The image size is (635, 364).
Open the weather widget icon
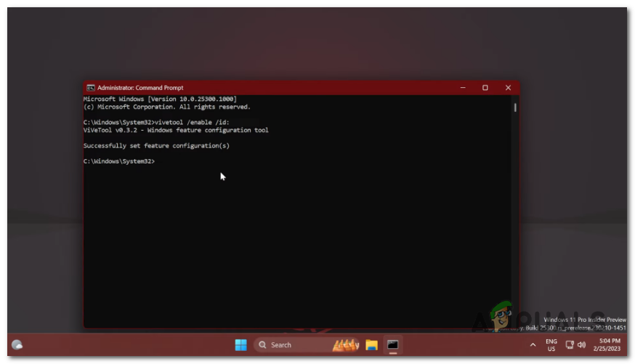coord(17,344)
